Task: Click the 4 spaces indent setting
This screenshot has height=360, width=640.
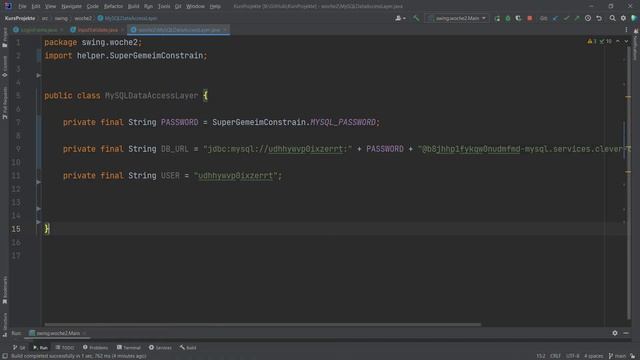Action: click(593, 356)
